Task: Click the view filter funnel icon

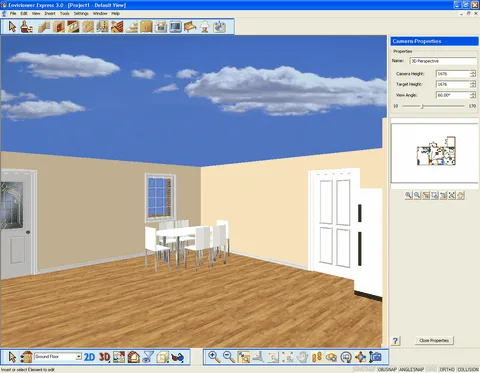Action: pos(148,357)
